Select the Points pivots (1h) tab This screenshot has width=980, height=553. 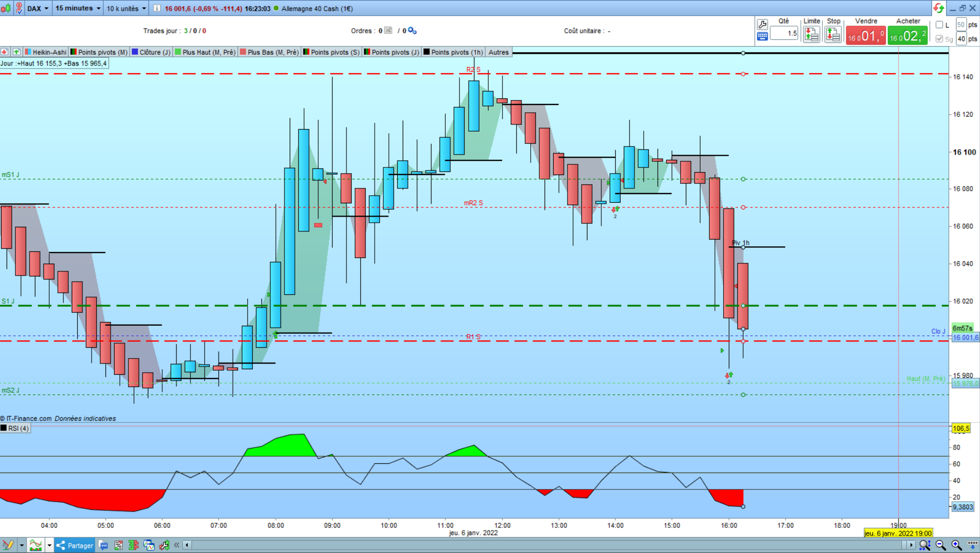pos(453,52)
